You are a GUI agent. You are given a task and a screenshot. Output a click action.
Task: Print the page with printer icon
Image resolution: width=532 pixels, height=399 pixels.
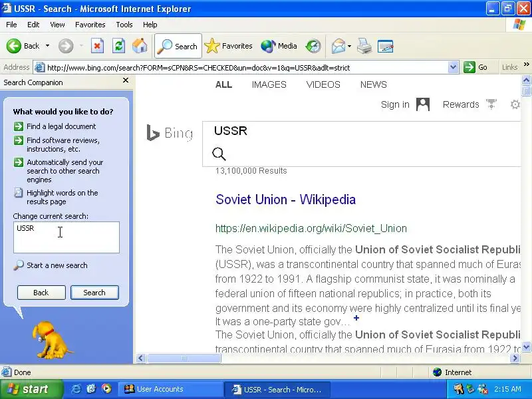364,46
